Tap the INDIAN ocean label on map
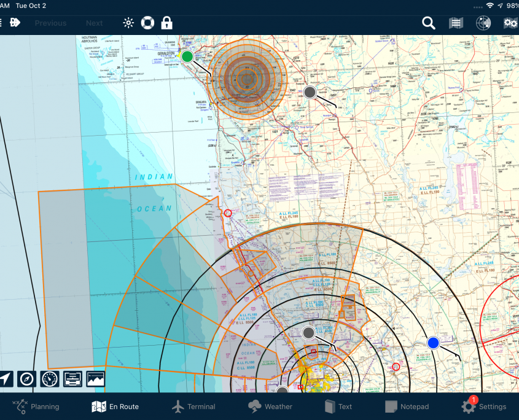The image size is (519, 420). pyautogui.click(x=154, y=177)
